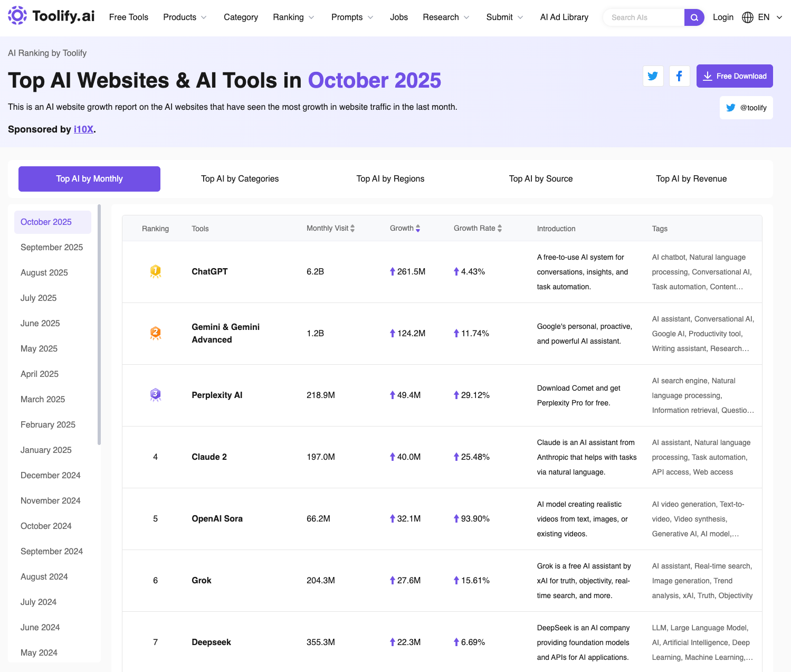Viewport: 791px width, 672px height.
Task: Focus the Search AIs input field
Action: point(644,17)
